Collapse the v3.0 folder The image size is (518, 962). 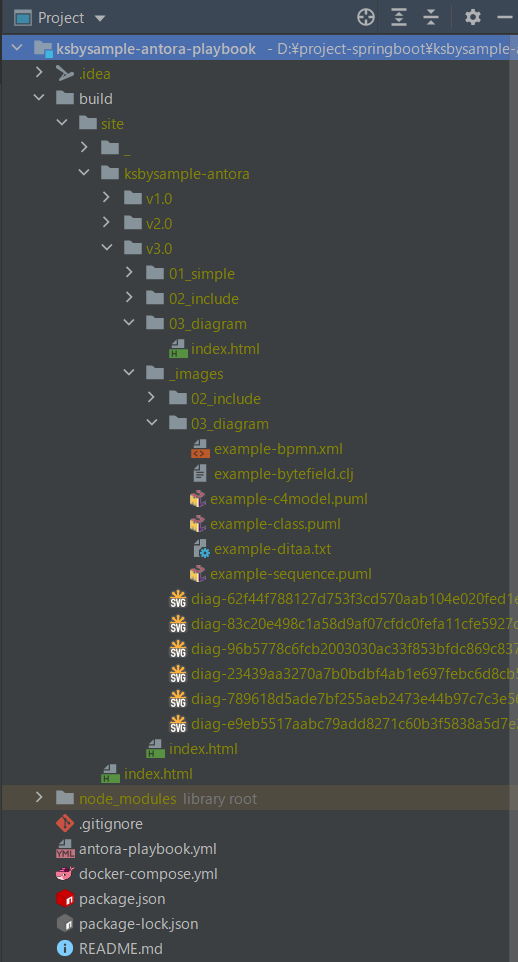click(x=107, y=248)
